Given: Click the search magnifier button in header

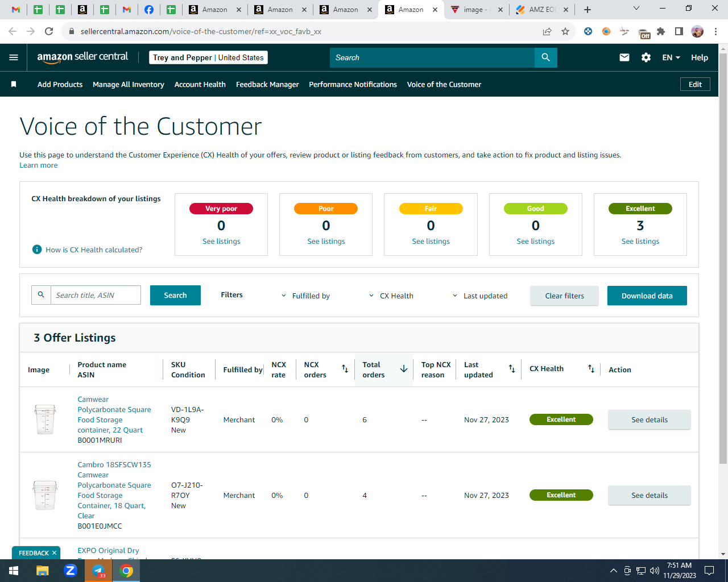Looking at the screenshot, I should pyautogui.click(x=546, y=57).
